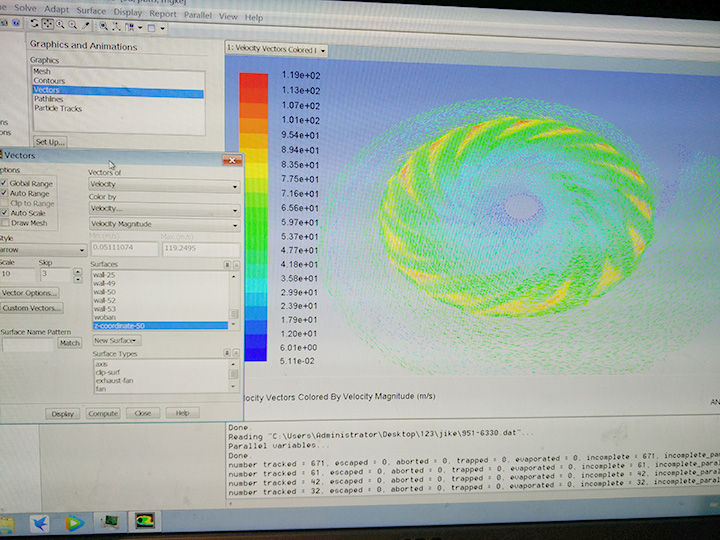Select the zoom out magnifier tool
This screenshot has width=720, height=540.
[x=73, y=24]
